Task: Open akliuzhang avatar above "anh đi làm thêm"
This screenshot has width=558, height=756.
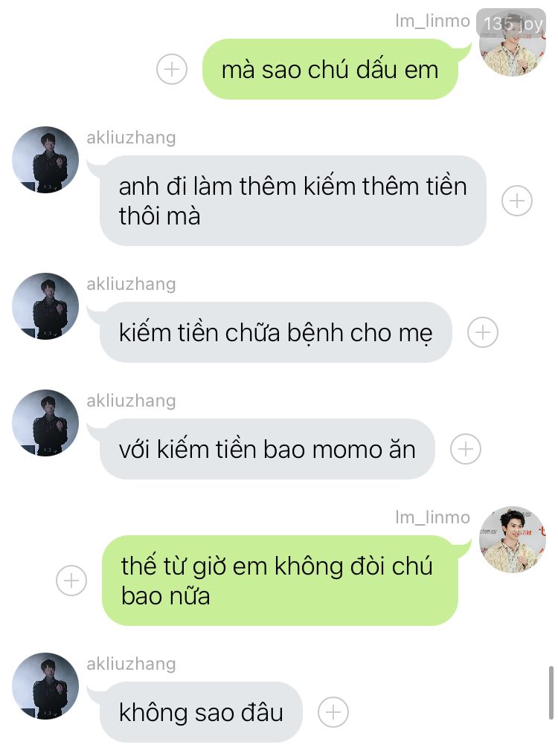Action: 45,160
